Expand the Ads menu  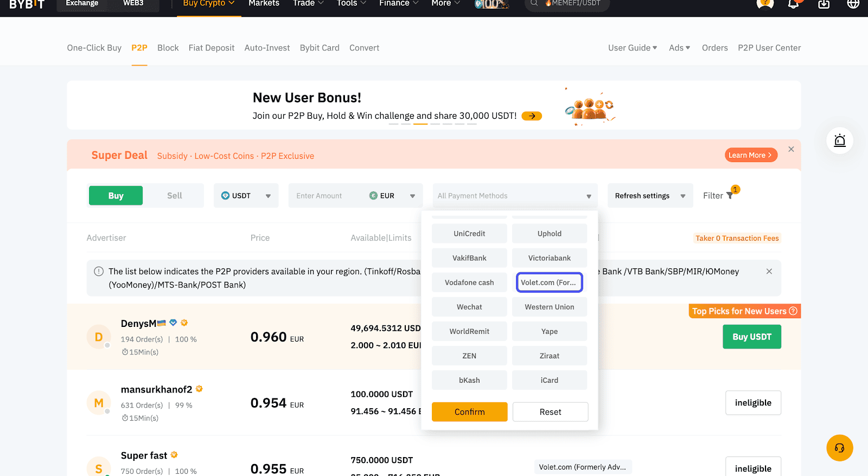(x=680, y=48)
